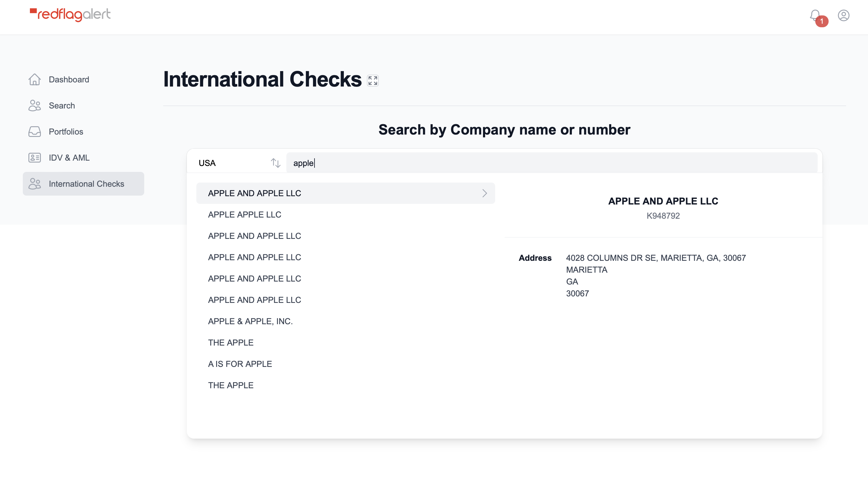Click the Search people icon in sidebar

click(x=34, y=106)
